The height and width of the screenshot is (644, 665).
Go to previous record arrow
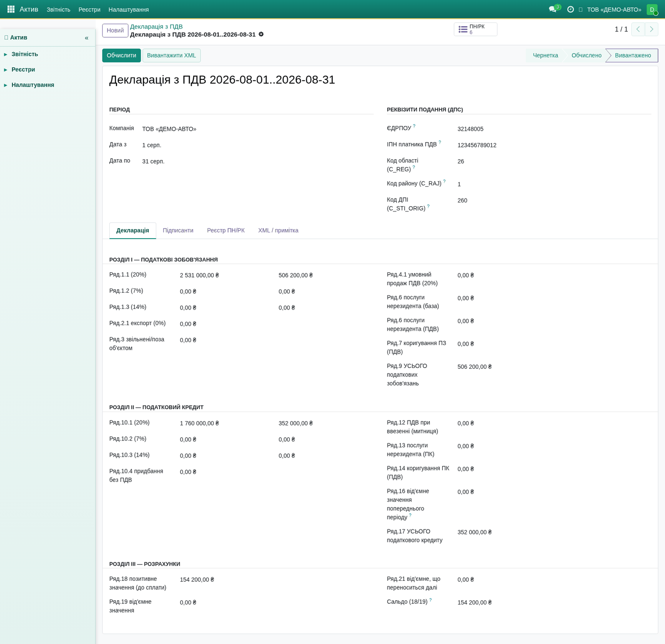[x=638, y=29]
